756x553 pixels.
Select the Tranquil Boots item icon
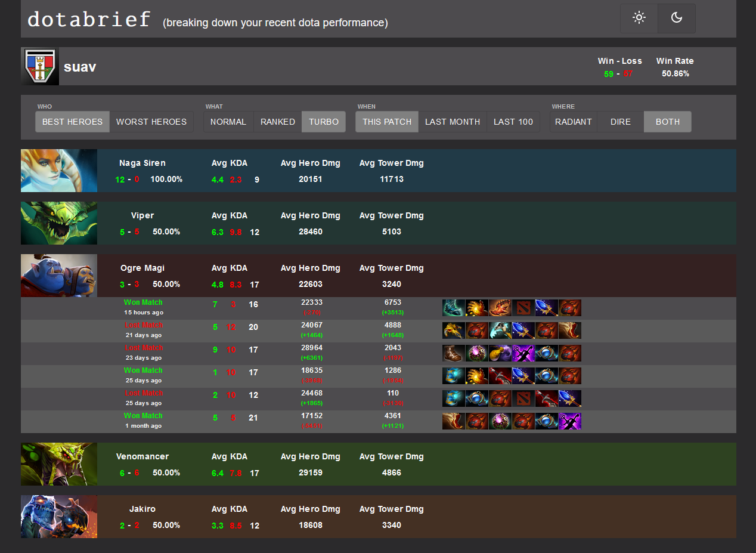pyautogui.click(x=453, y=308)
